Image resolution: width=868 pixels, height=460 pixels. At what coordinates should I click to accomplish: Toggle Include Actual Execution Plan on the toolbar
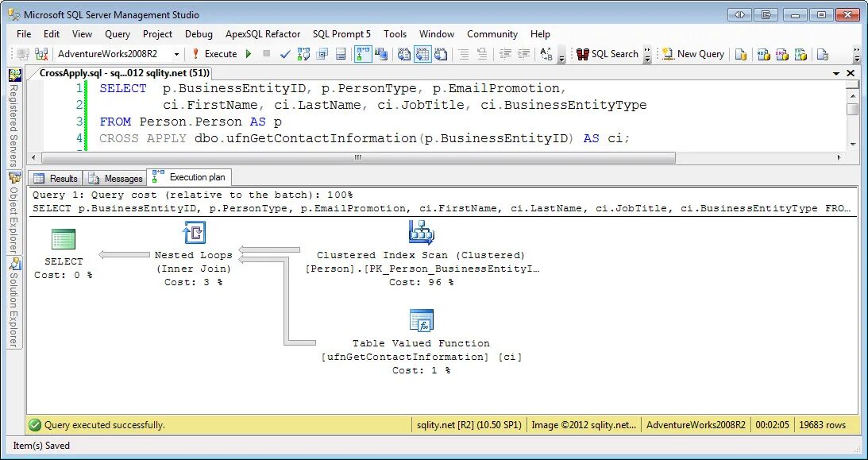(x=362, y=54)
